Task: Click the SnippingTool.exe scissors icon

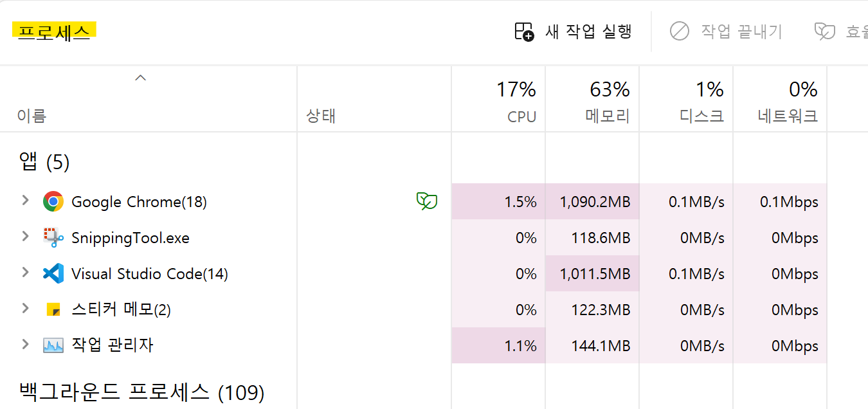Action: [x=53, y=238]
